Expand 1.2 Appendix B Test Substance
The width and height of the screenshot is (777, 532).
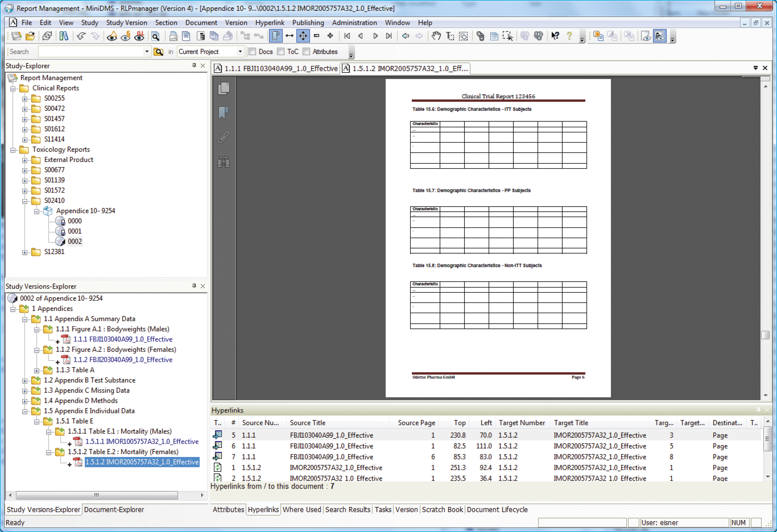pos(25,381)
